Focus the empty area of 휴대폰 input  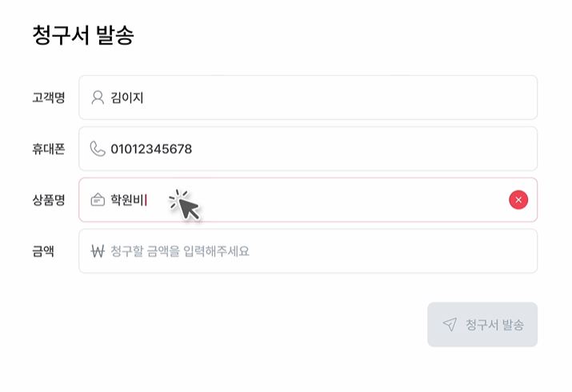[360, 149]
